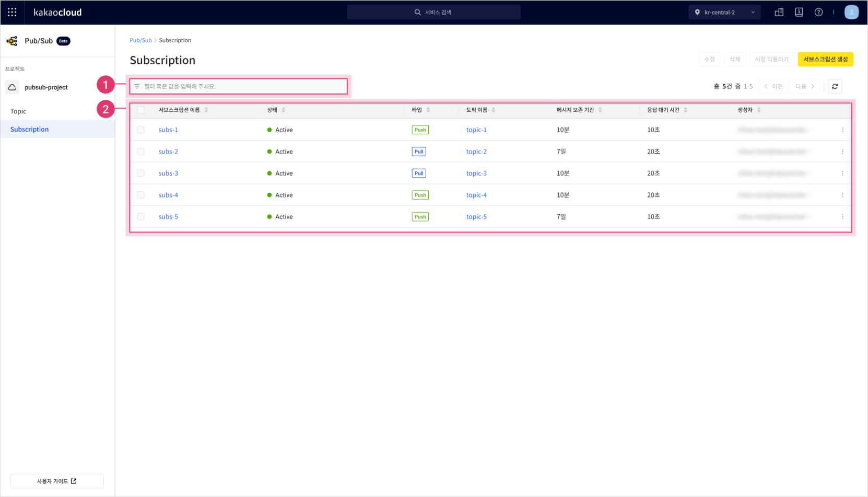Focus the 서비스 검색 search field
Viewport: 868px width, 497px height.
click(x=433, y=12)
